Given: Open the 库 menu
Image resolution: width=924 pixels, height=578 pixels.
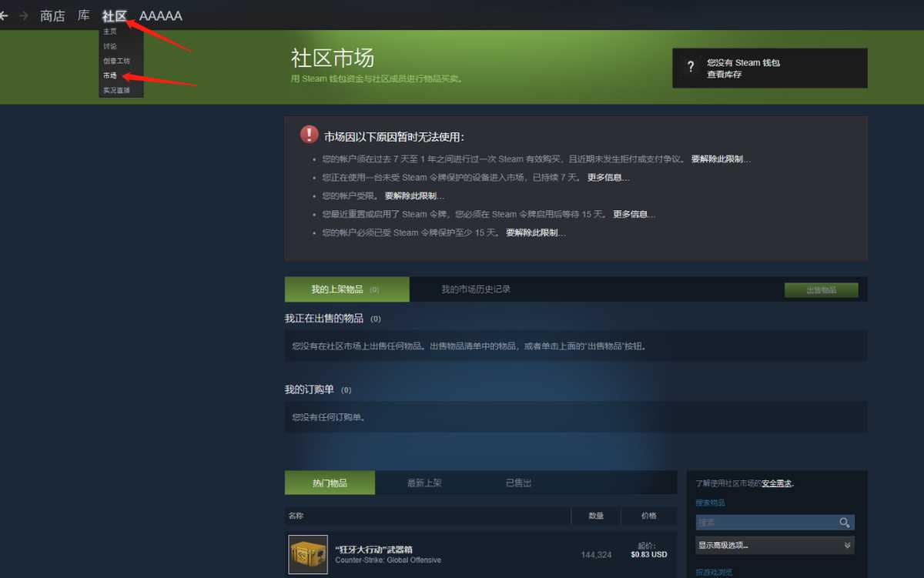Looking at the screenshot, I should [x=83, y=15].
